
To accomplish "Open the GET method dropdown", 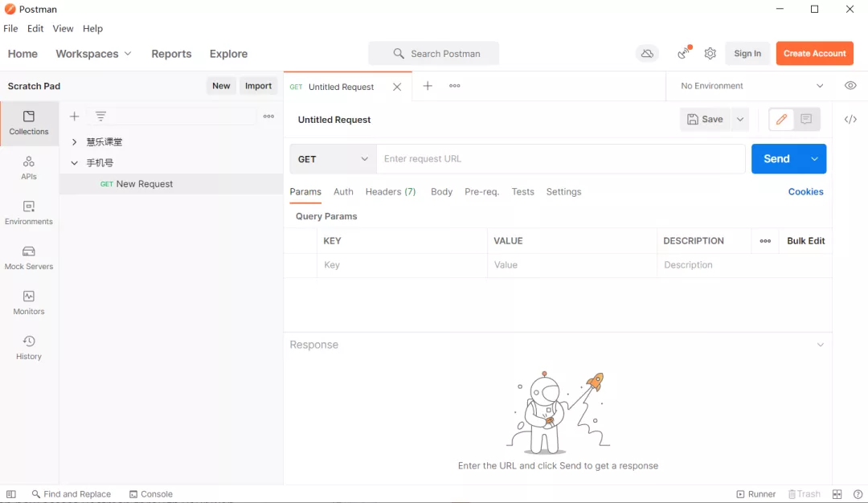I will pyautogui.click(x=333, y=159).
